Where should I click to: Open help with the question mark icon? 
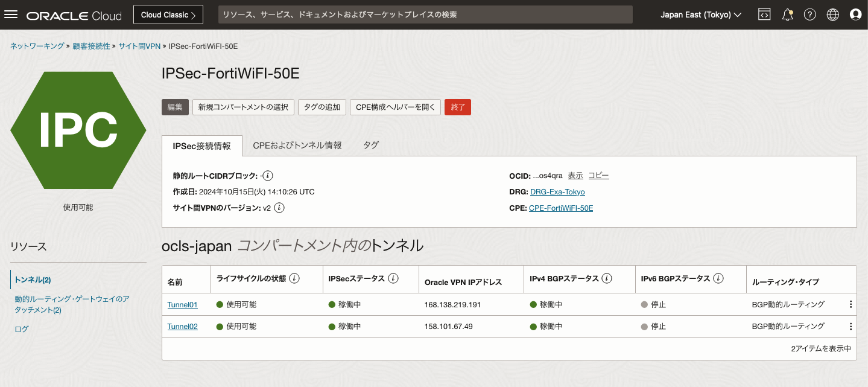click(x=809, y=14)
